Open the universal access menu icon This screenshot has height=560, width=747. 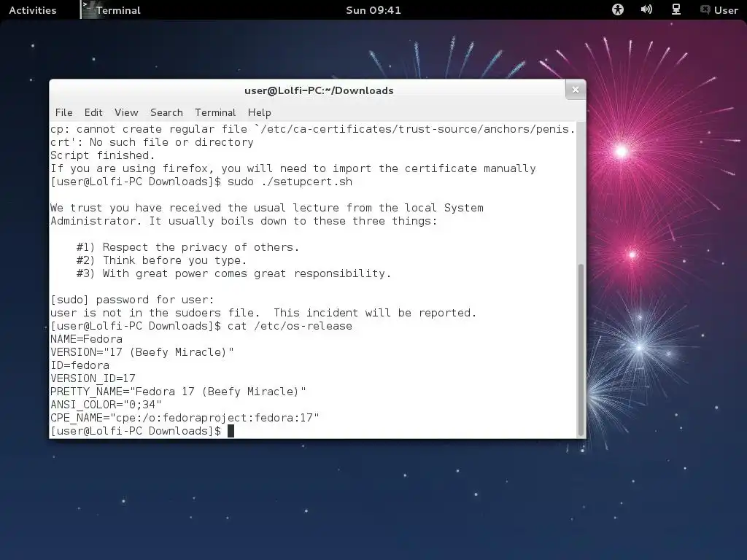(x=618, y=9)
